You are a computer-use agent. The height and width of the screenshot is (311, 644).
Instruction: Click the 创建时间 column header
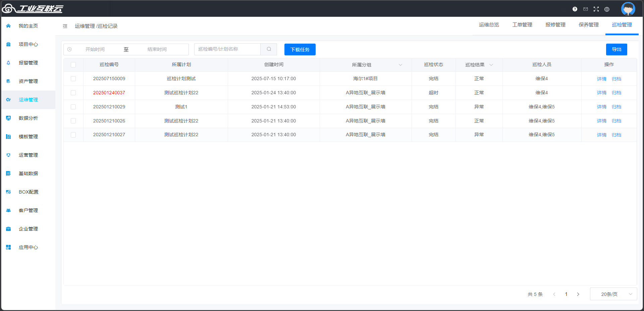(x=274, y=64)
